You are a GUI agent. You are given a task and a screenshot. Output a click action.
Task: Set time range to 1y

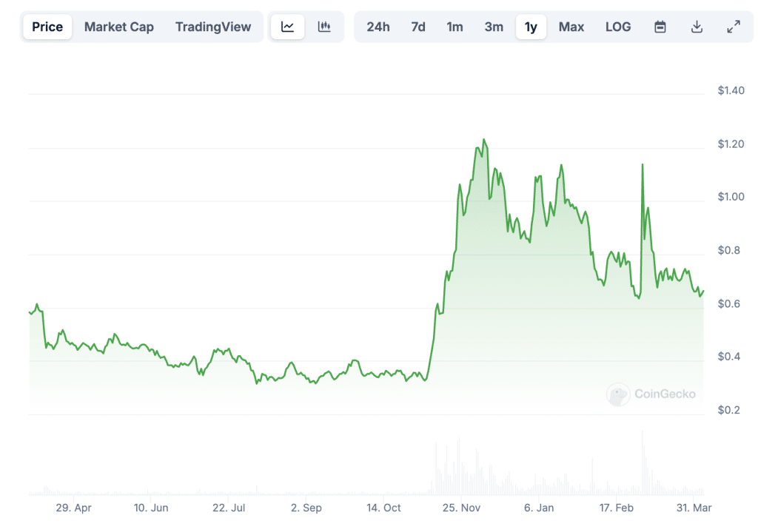click(531, 27)
